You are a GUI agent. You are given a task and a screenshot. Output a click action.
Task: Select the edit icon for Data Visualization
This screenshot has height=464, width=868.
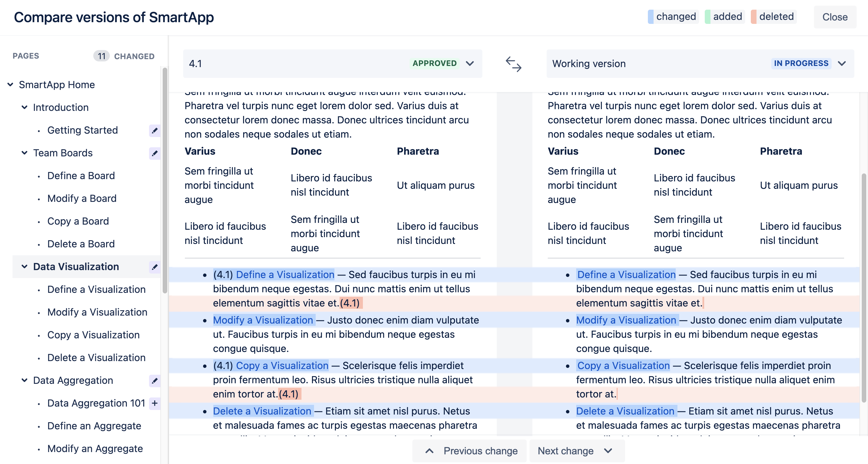pyautogui.click(x=154, y=267)
